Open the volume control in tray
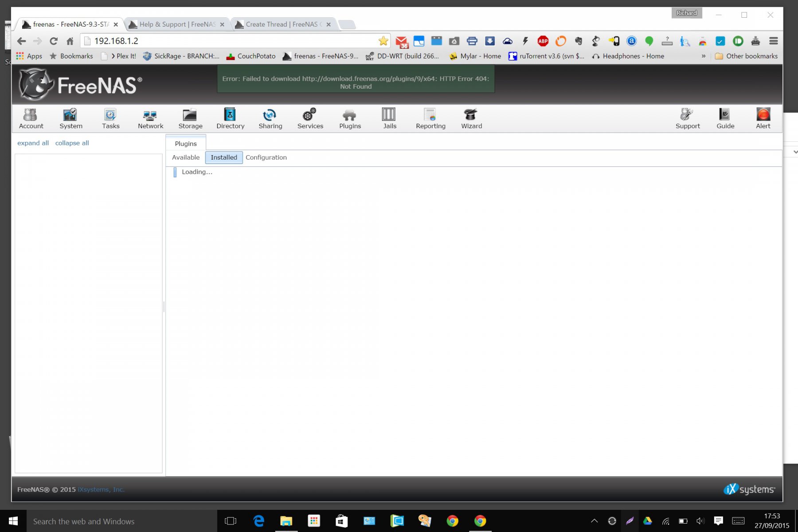 coord(700,521)
